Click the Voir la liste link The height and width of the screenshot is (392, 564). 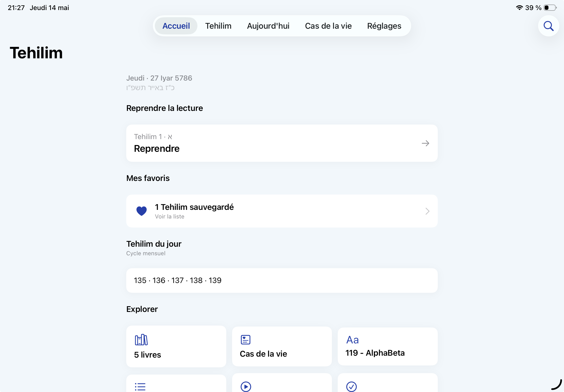[x=169, y=216]
